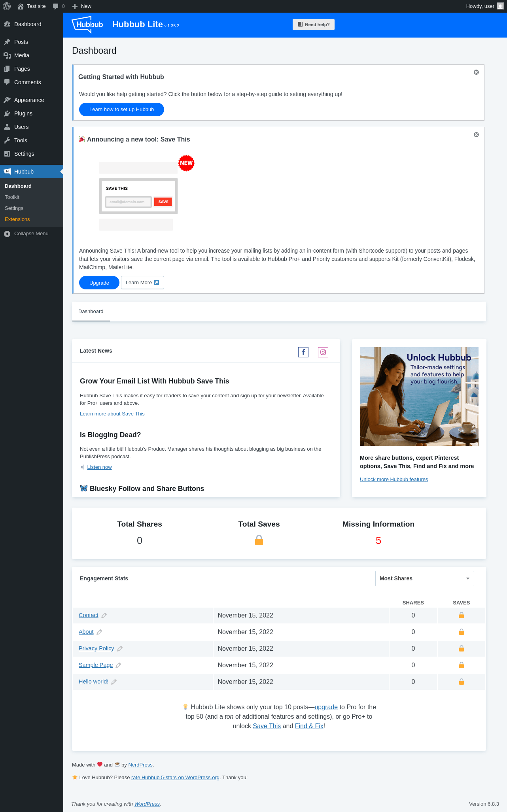Click the Tools wrench icon in sidebar
This screenshot has width=507, height=812.
click(x=7, y=140)
